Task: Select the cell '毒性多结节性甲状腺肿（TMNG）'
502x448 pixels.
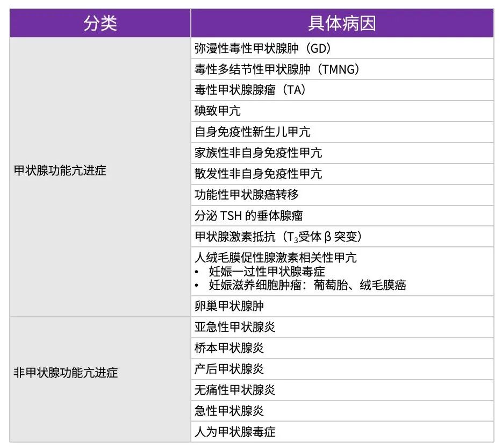Action: pos(342,69)
